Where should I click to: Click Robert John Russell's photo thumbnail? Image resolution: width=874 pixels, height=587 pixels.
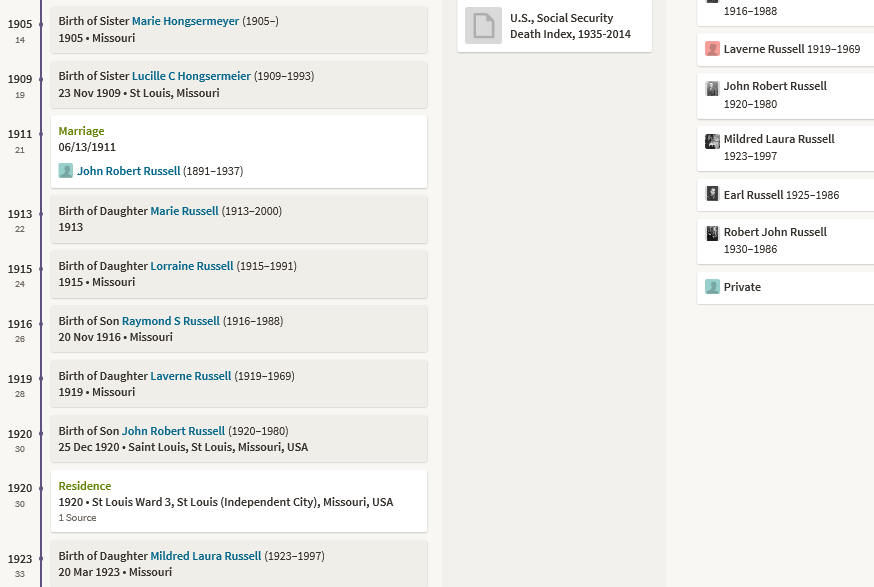(712, 233)
